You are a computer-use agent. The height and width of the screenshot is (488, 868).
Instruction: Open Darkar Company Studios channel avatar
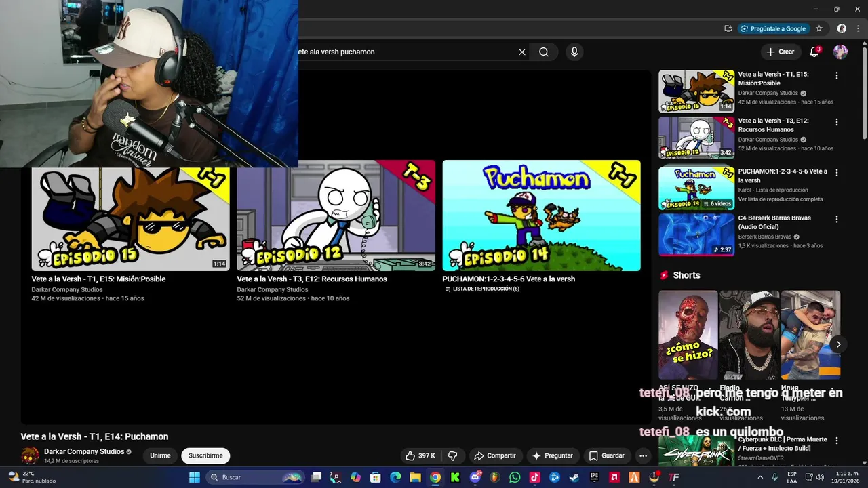30,455
